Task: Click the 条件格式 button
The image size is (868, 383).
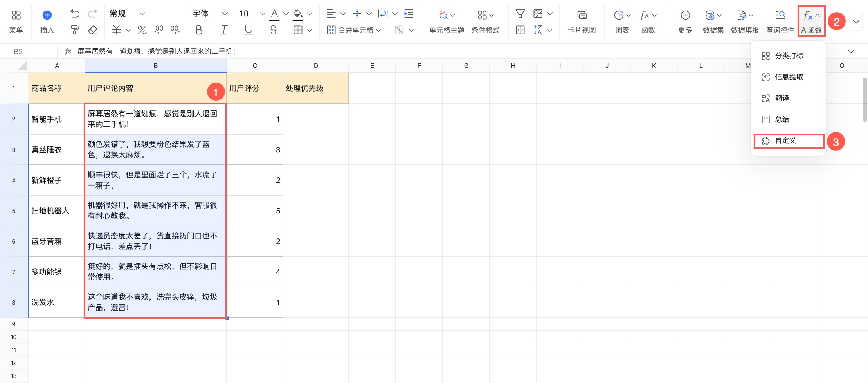Action: (x=486, y=22)
